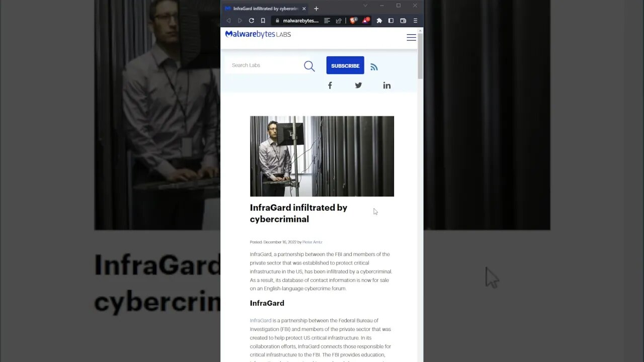This screenshot has width=644, height=362.
Task: Reload the page
Action: (251, 21)
